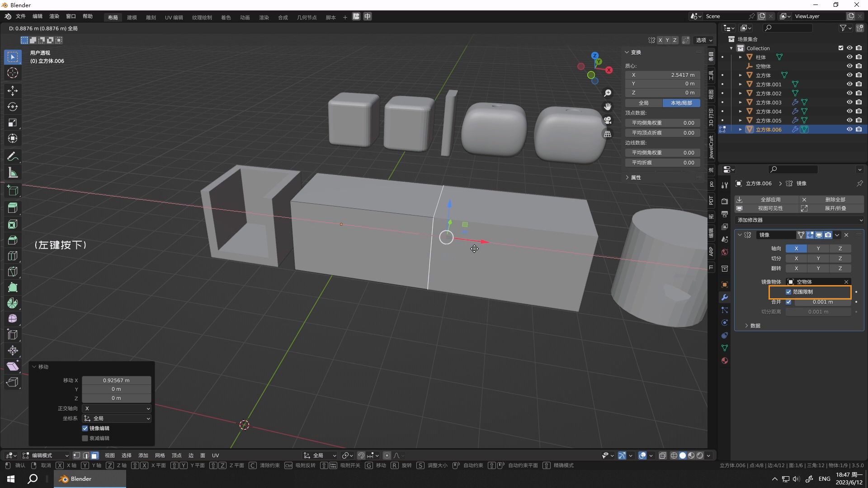Enable mirror axis Y button
This screenshot has height=488, width=868.
tap(818, 249)
